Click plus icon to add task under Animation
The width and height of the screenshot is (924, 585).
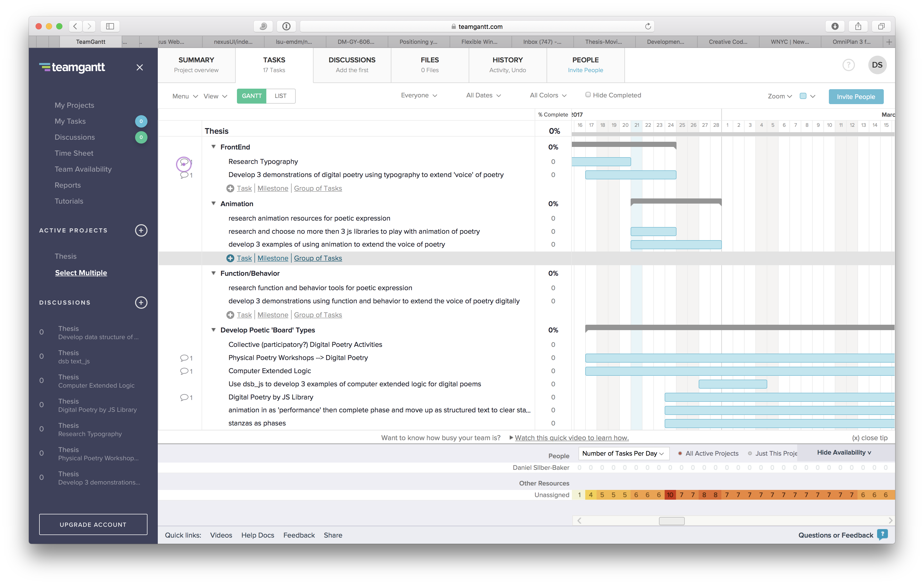point(230,258)
